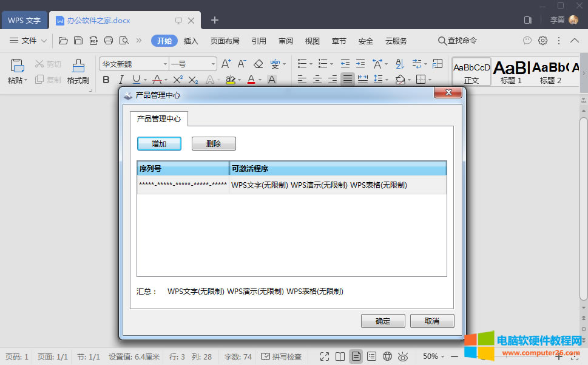Switch to outline view in status bar
Image resolution: width=588 pixels, height=365 pixels.
[x=371, y=356]
